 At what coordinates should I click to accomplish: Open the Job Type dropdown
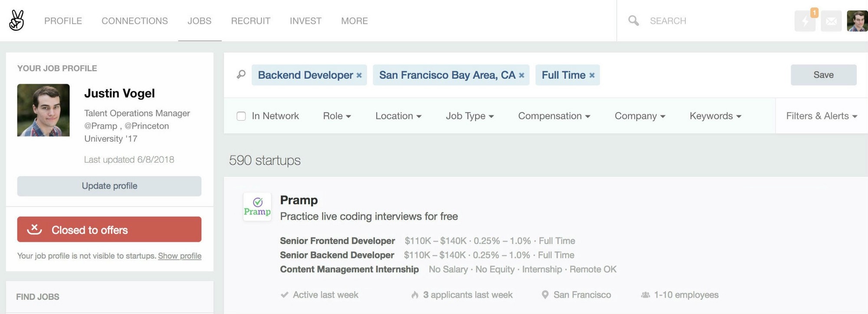point(470,116)
